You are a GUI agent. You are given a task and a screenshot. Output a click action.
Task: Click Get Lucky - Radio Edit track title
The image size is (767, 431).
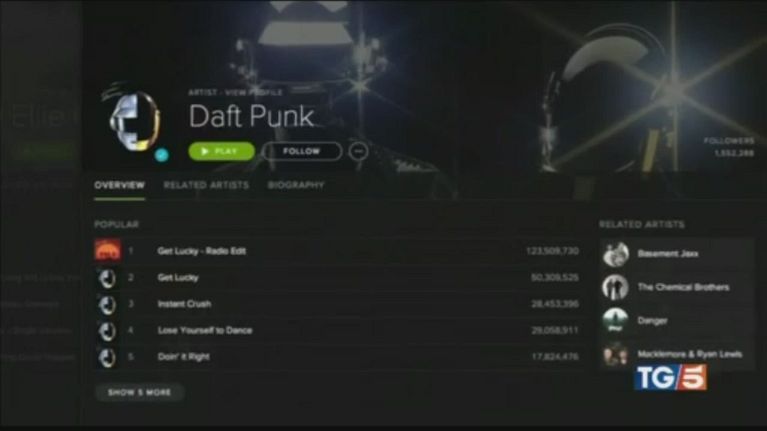tap(202, 251)
